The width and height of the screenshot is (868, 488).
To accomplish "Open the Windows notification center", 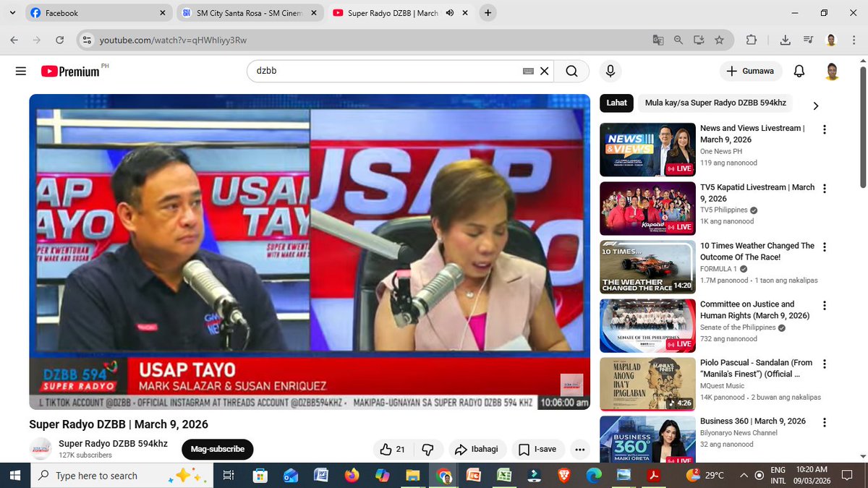I will pos(846,475).
